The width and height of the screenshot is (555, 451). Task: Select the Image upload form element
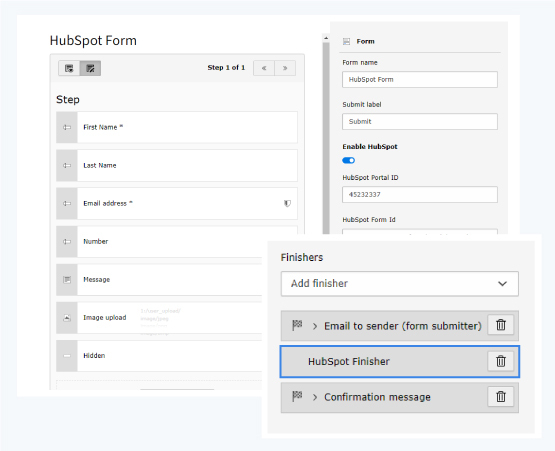point(159,318)
